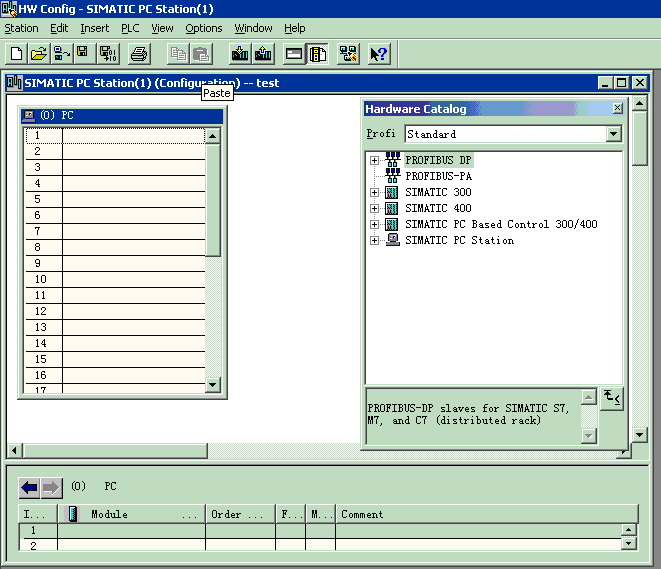Click the catalog search/collapse icon beside description

[x=612, y=398]
